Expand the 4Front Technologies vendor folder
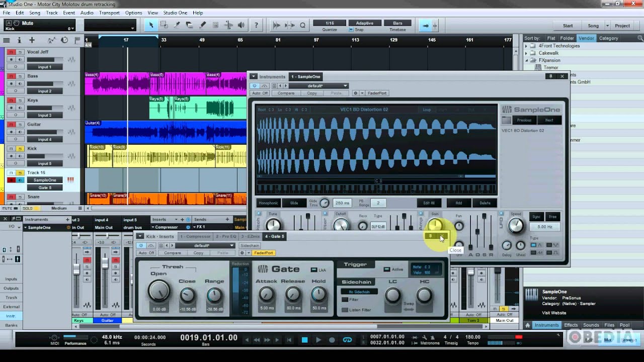Viewport: 644px width, 362px height. pos(527,46)
